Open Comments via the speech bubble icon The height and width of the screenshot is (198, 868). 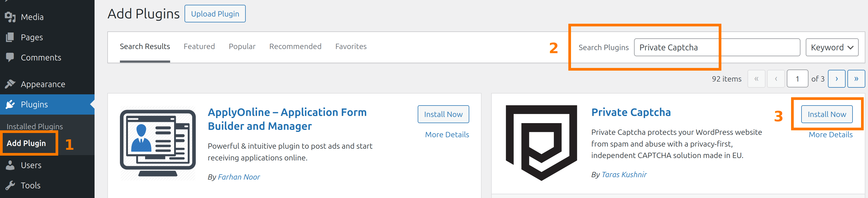[10, 57]
